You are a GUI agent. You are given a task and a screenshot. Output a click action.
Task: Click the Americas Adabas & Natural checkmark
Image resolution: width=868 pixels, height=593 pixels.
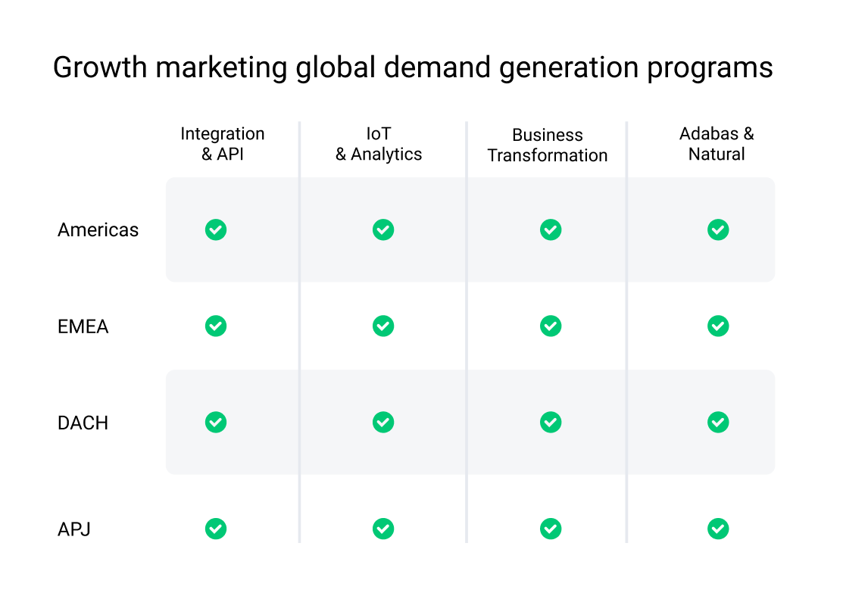coord(718,229)
